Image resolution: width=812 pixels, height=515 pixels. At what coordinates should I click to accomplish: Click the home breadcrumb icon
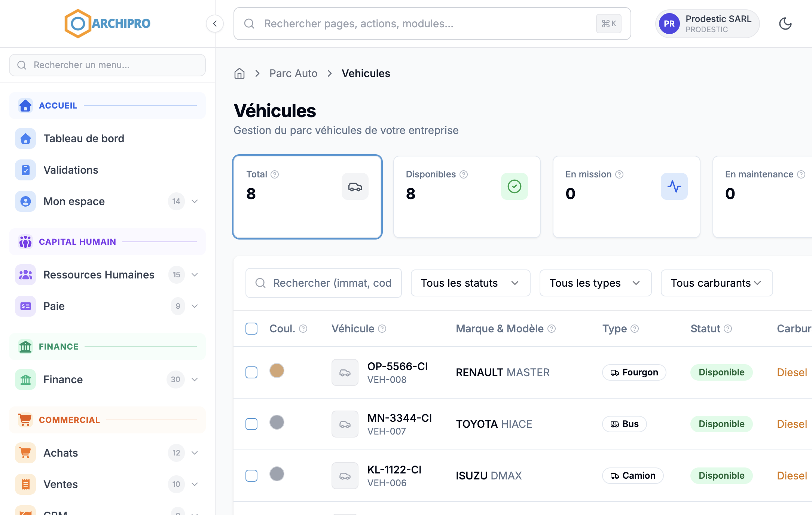(x=239, y=73)
